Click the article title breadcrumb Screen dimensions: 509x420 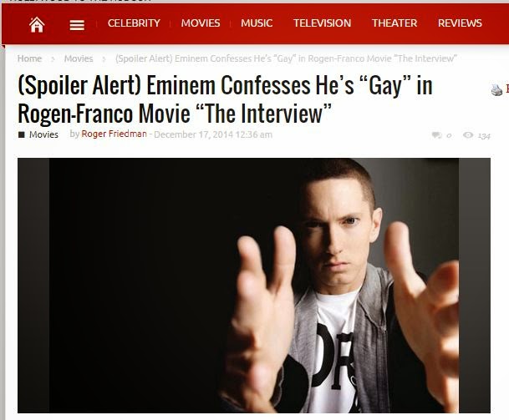click(x=287, y=58)
